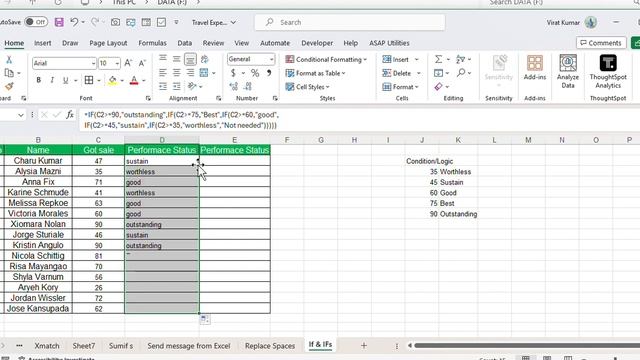
Task: Switch to the Sumif s sheet tab
Action: click(121, 346)
